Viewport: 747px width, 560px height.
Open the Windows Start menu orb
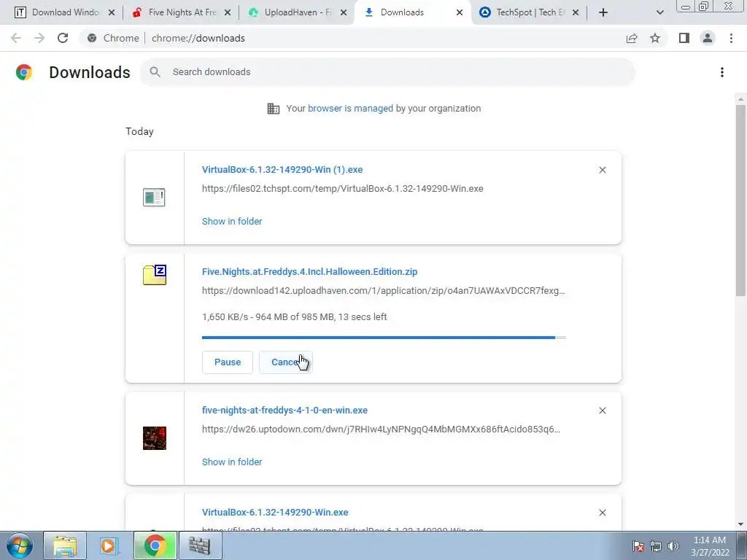click(20, 545)
